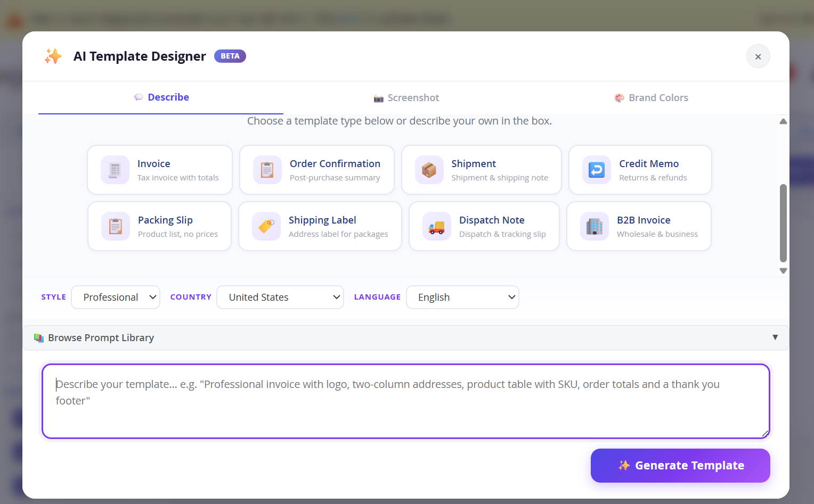Click the template list scrollbar thumb
This screenshot has height=504, width=814.
pyautogui.click(x=783, y=223)
